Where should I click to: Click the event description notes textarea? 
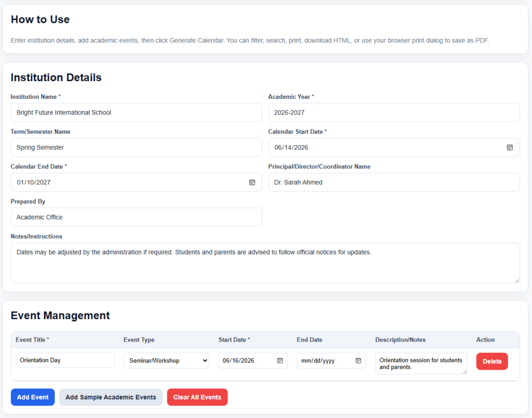(x=421, y=363)
